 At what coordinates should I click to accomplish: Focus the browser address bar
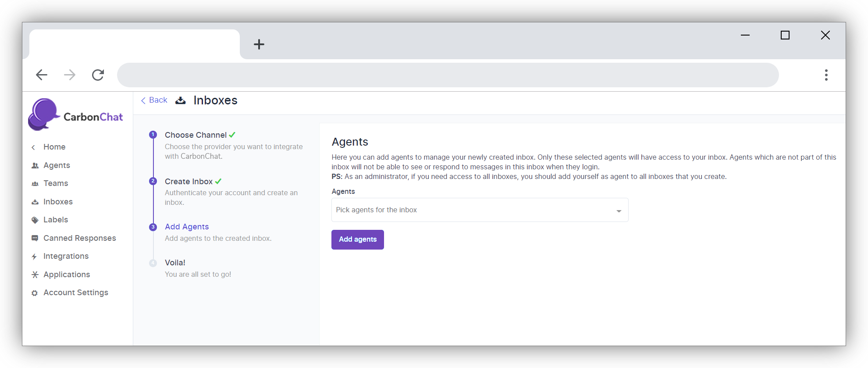tap(447, 75)
